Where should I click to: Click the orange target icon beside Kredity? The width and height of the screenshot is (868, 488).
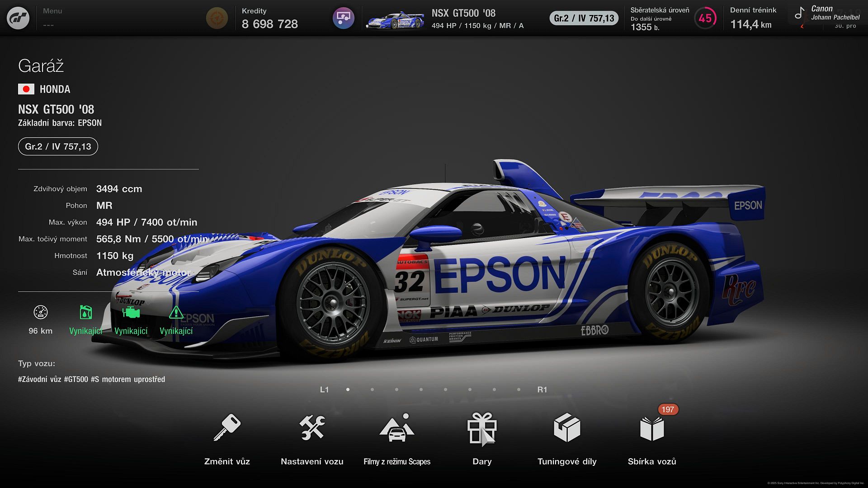click(x=217, y=19)
